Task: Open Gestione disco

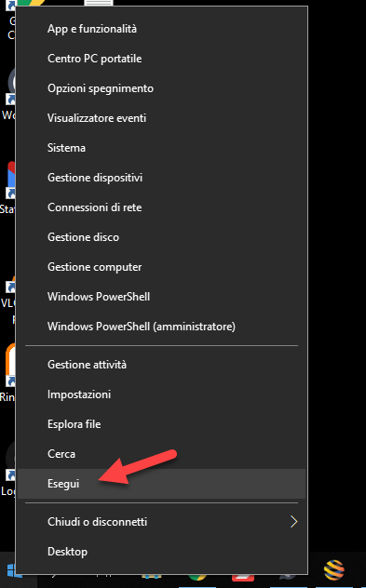Action: [161, 237]
